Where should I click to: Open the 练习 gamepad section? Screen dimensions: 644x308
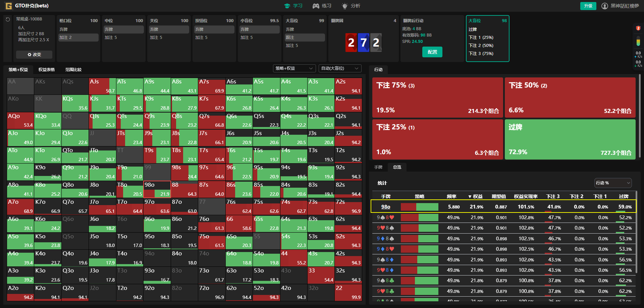click(x=322, y=6)
